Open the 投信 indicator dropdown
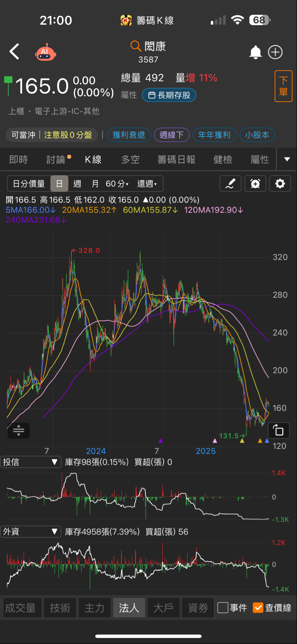The height and width of the screenshot is (644, 297). [x=31, y=462]
